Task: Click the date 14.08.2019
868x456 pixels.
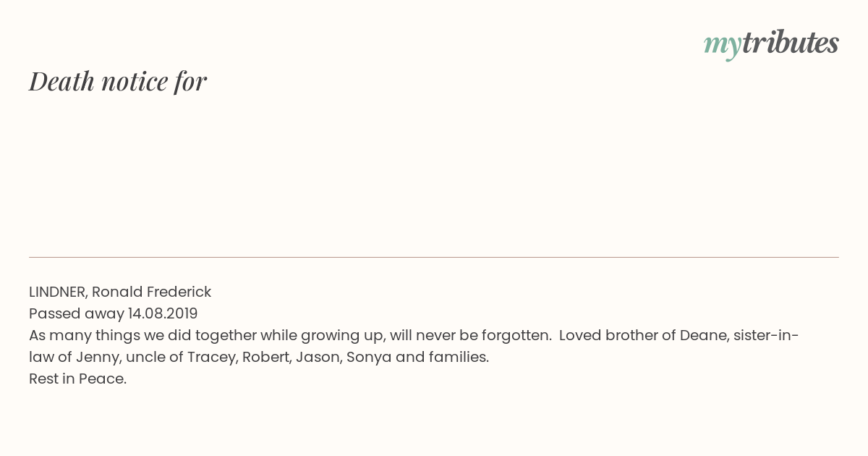Action: click(x=163, y=313)
